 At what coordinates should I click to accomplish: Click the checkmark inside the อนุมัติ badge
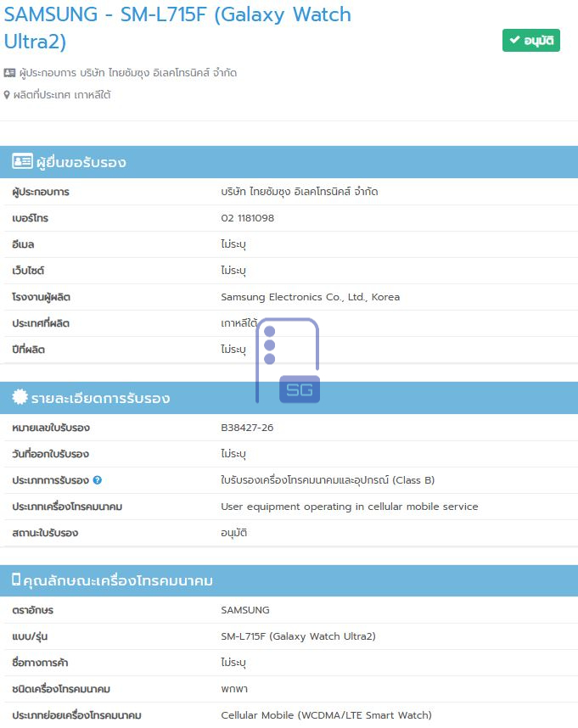[x=514, y=40]
